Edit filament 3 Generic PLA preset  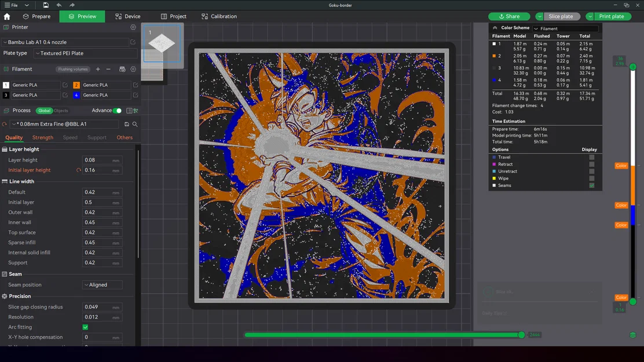pos(65,95)
